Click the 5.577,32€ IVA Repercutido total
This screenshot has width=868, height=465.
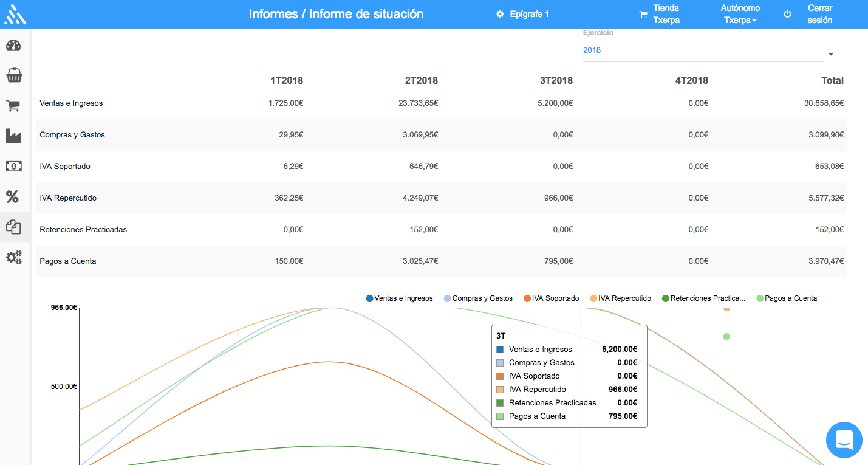click(826, 198)
